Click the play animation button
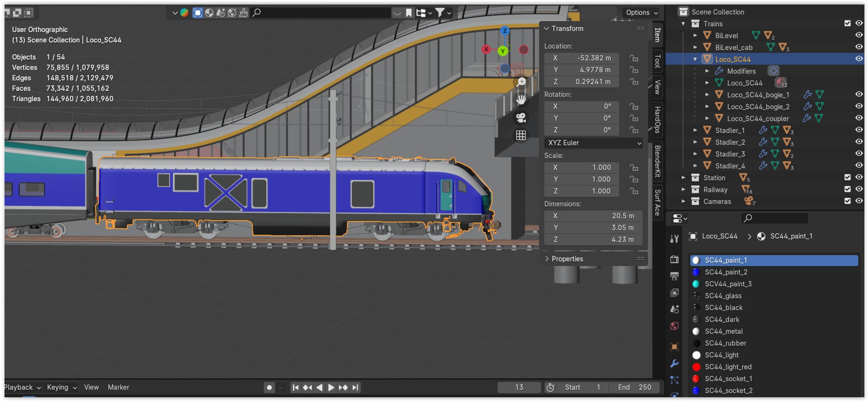Screen dimensions: 868x401 click(x=331, y=387)
